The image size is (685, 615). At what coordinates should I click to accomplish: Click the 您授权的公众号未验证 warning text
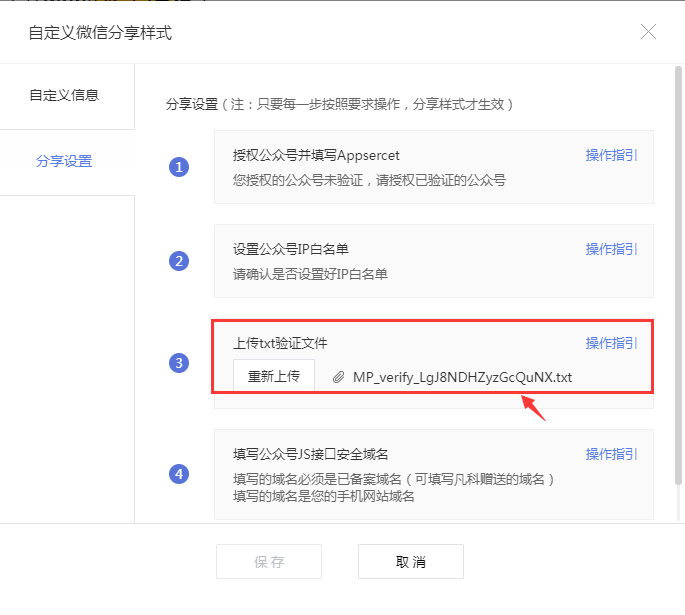(370, 180)
